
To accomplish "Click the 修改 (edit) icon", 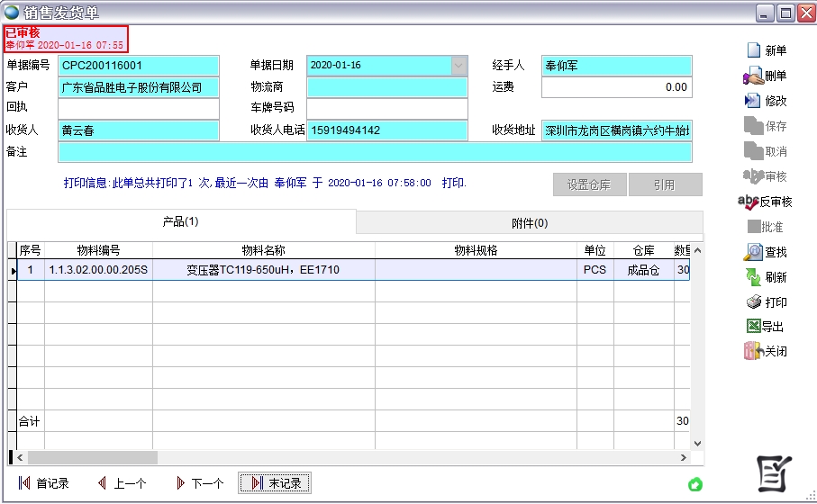I will coord(753,102).
